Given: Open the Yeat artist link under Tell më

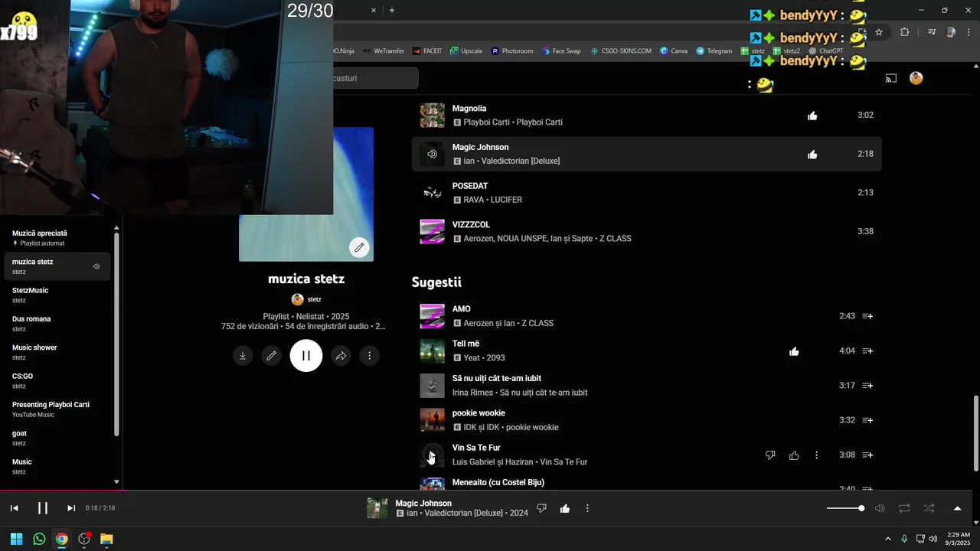Looking at the screenshot, I should pos(472,358).
